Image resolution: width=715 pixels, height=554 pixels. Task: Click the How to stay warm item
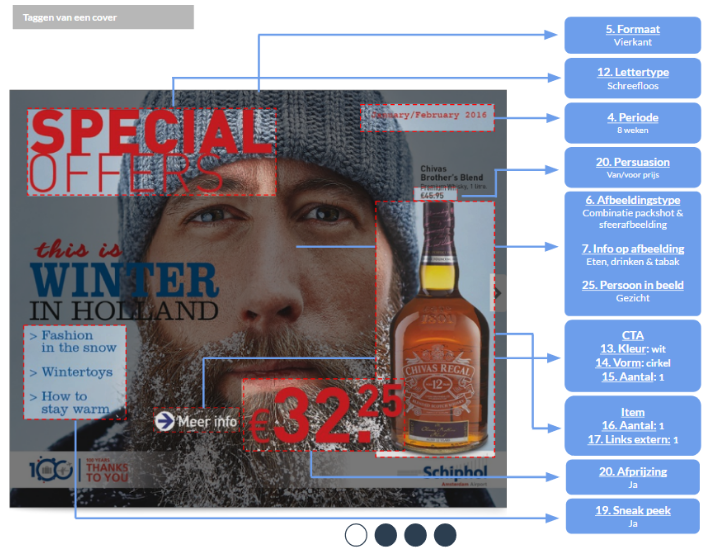69,403
